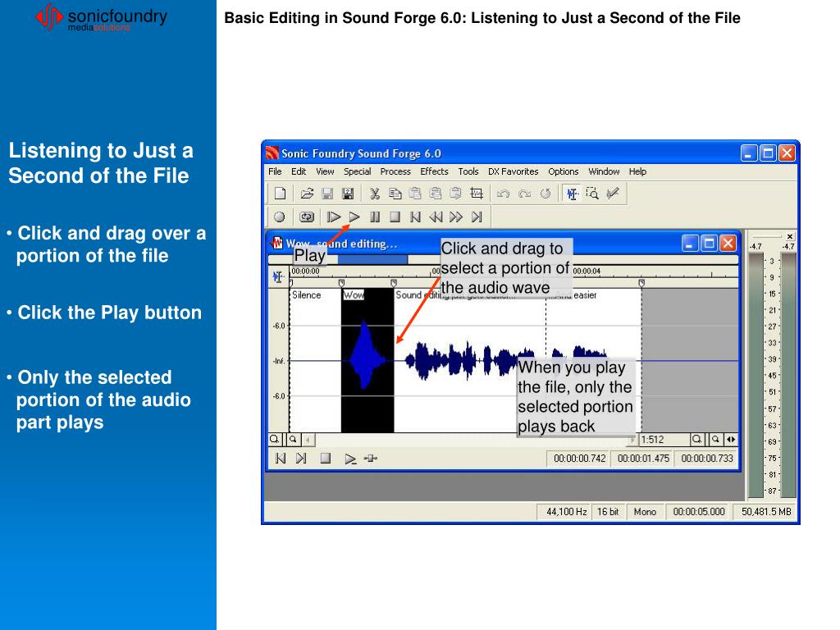The width and height of the screenshot is (840, 630).
Task: Click the Paste clipboard icon
Action: pyautogui.click(x=415, y=194)
